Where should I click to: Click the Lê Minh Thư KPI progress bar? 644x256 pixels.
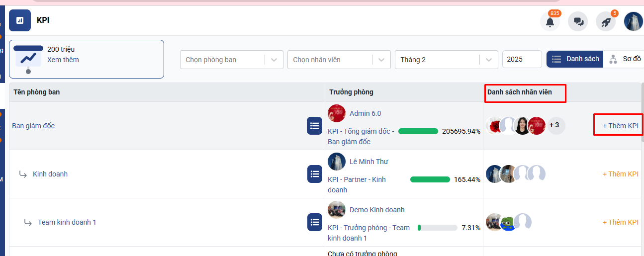click(430, 179)
